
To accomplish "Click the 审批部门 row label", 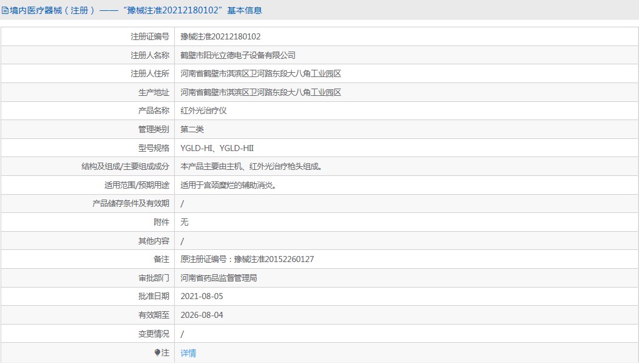I will pos(154,278).
